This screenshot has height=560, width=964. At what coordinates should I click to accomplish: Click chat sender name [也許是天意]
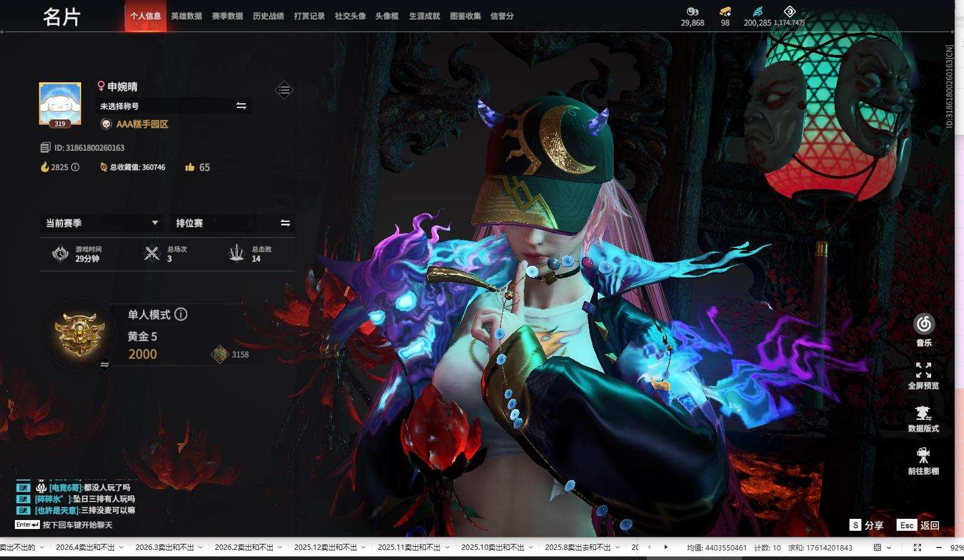tap(57, 510)
